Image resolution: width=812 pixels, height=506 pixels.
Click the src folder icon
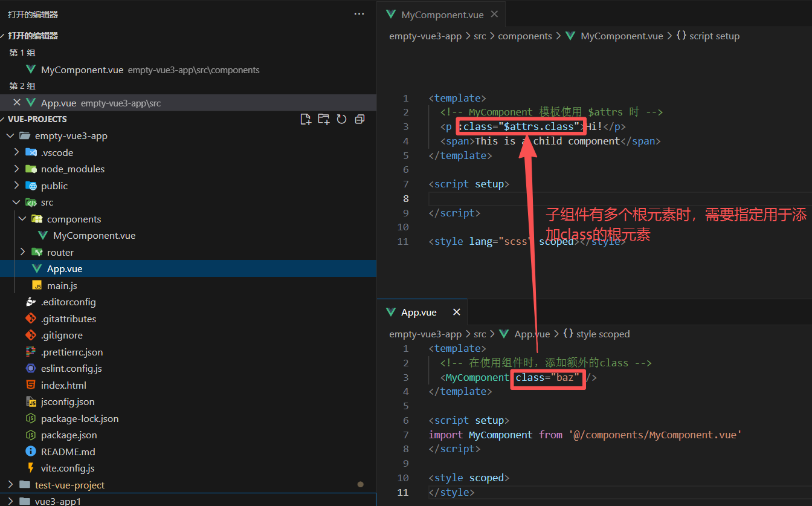click(31, 202)
